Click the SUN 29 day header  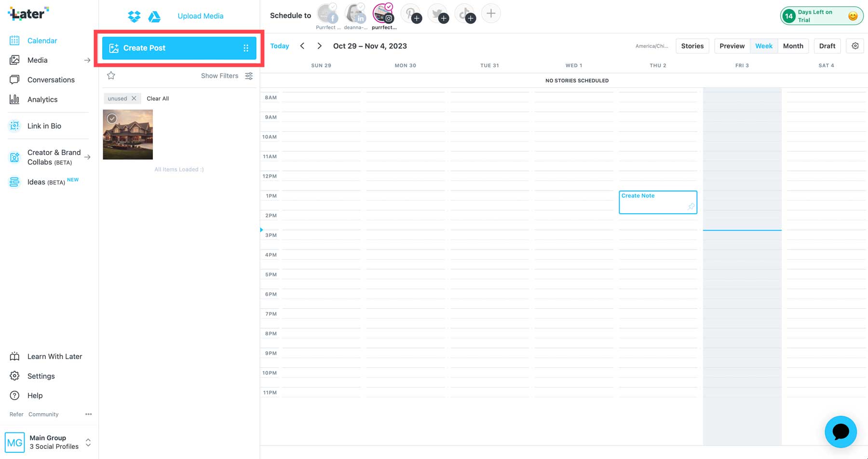click(321, 65)
